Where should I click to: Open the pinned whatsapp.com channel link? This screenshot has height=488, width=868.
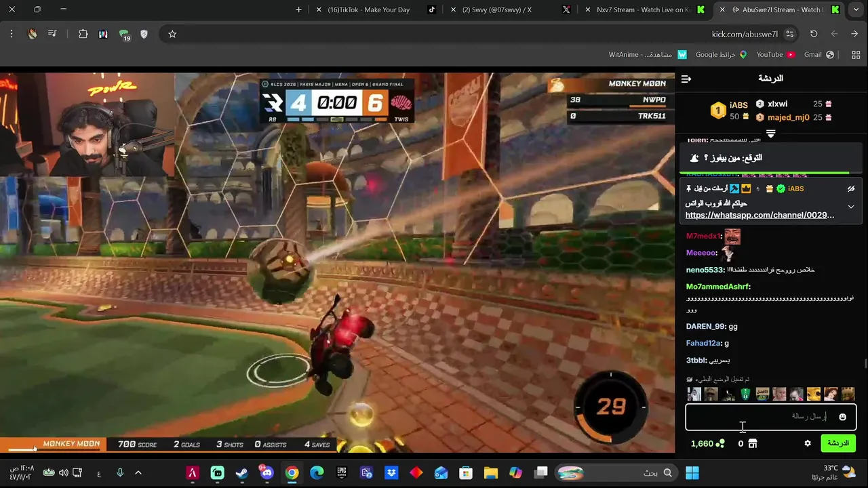coord(759,215)
